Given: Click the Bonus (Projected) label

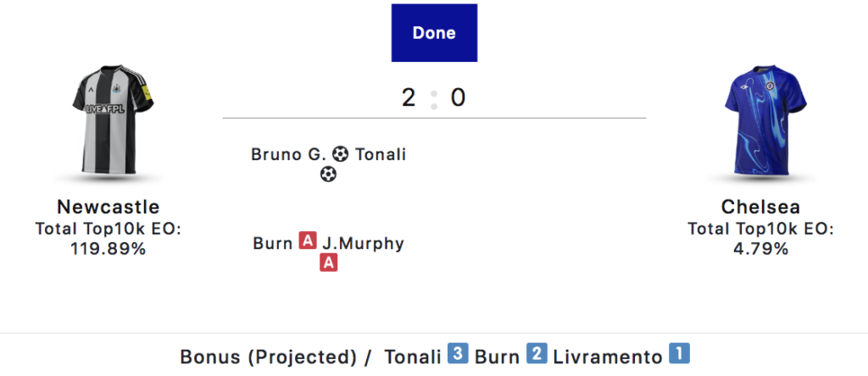Looking at the screenshot, I should click(x=268, y=357).
